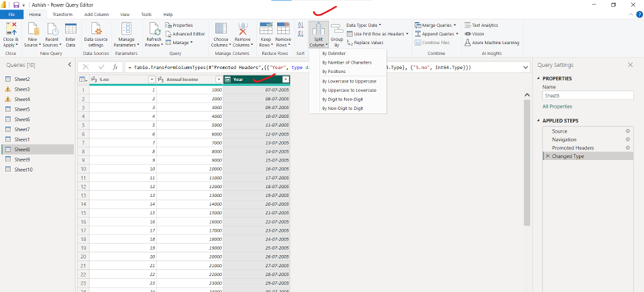Click the data preview vertical scrollbar
644x292 pixels.
(527, 163)
